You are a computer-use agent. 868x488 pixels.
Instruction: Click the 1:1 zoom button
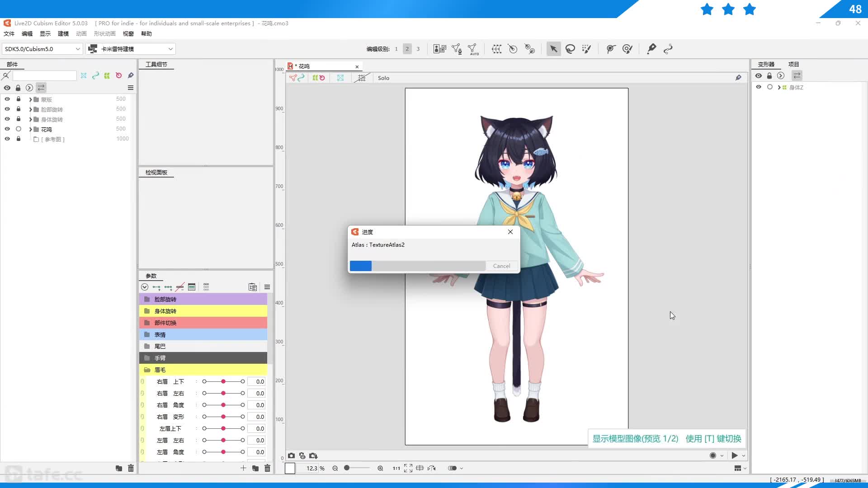point(396,468)
